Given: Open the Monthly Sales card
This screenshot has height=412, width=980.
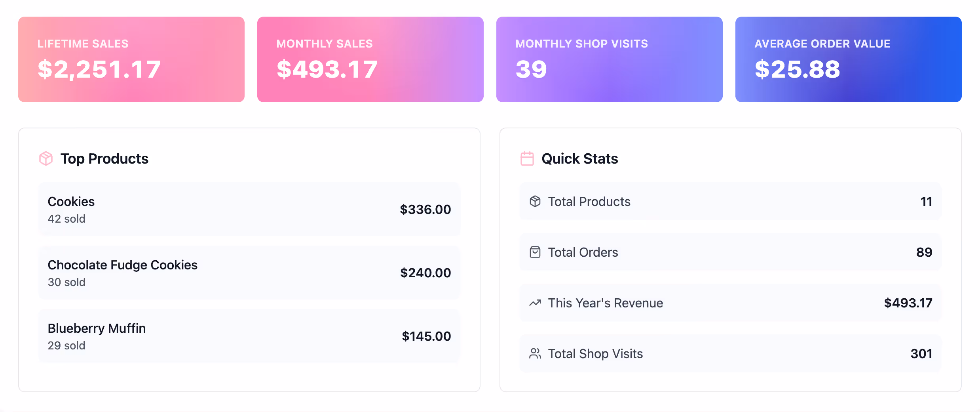Looking at the screenshot, I should tap(370, 59).
